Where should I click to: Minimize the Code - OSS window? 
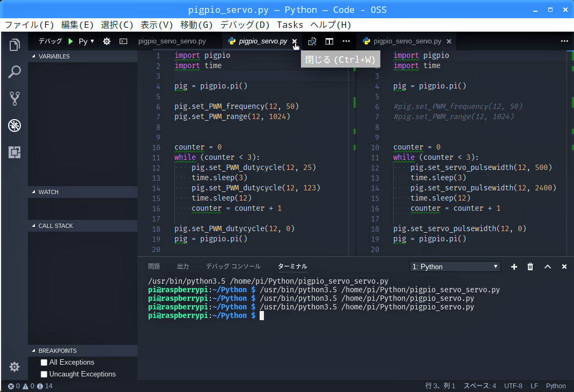[535, 10]
